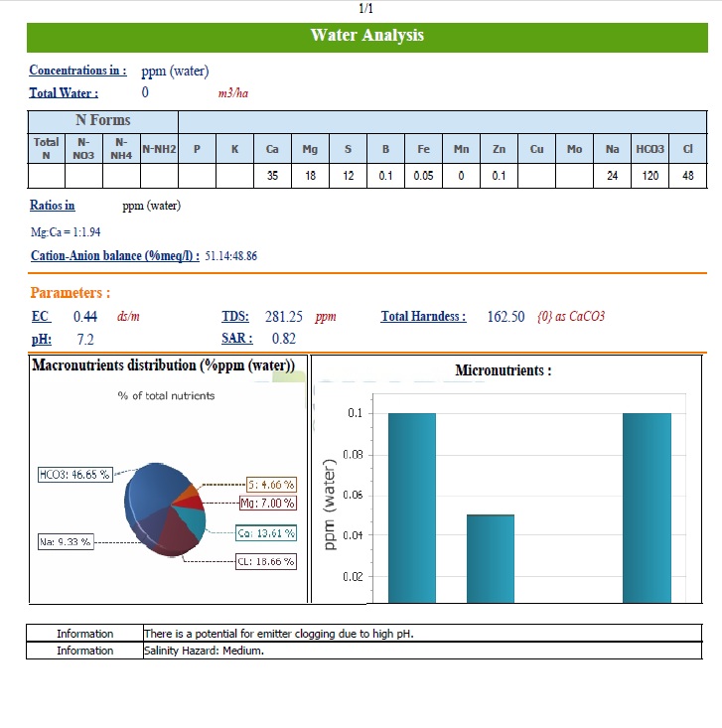Click the 'Mg:Ca = 1:1.94' ratio text

66,231
